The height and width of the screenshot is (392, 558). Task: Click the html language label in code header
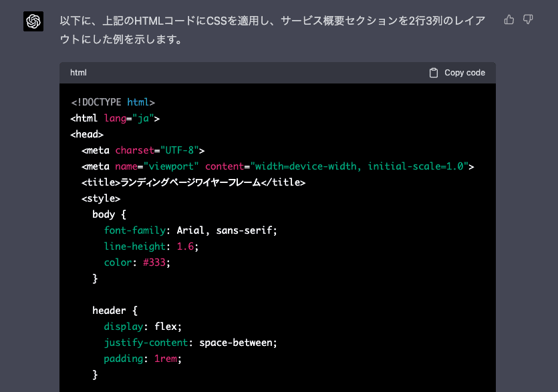click(x=78, y=73)
